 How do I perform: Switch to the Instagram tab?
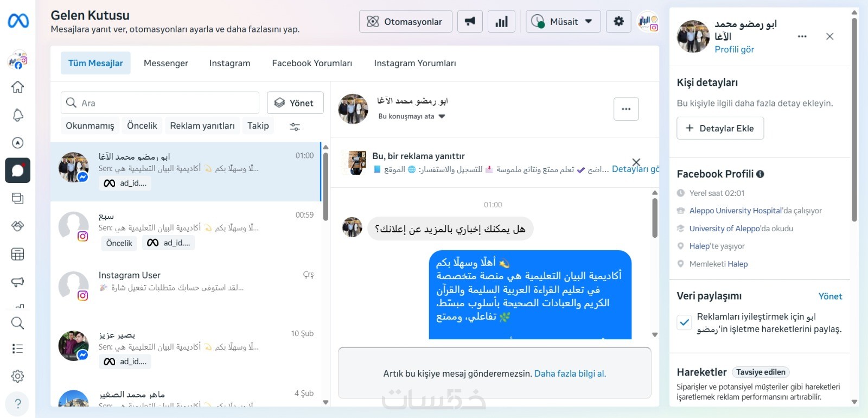(x=230, y=63)
